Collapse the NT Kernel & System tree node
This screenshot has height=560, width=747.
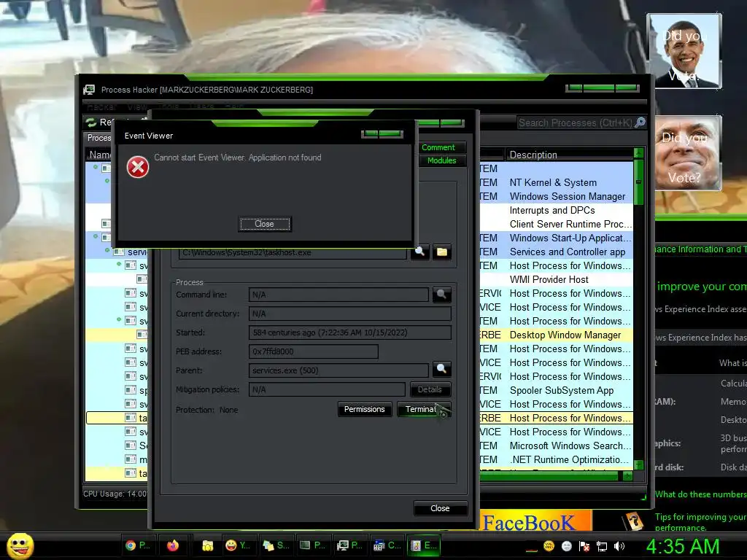click(107, 181)
